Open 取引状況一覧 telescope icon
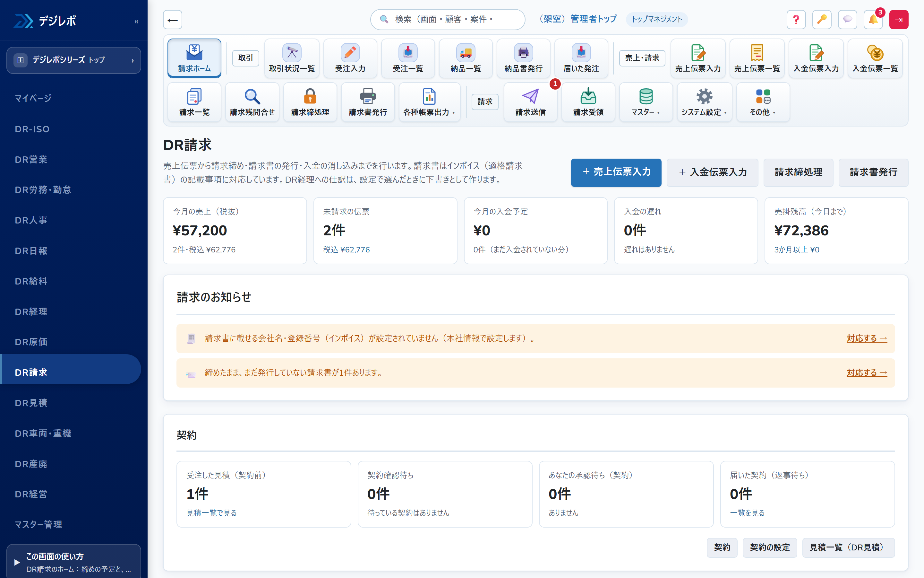This screenshot has width=924, height=578. point(292,58)
